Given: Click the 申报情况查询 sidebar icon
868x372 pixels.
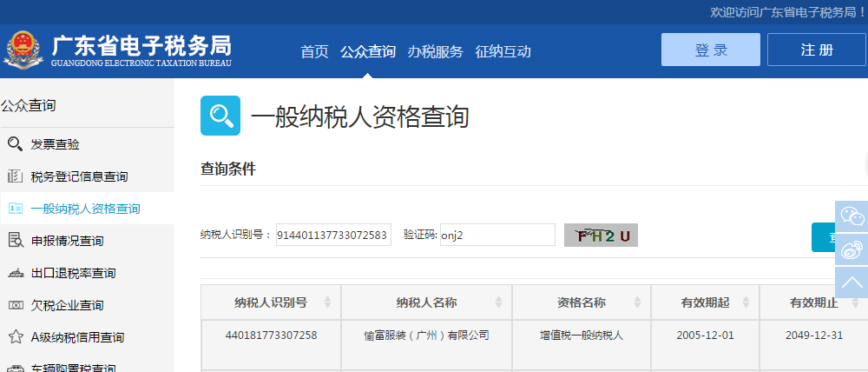Looking at the screenshot, I should point(15,241).
